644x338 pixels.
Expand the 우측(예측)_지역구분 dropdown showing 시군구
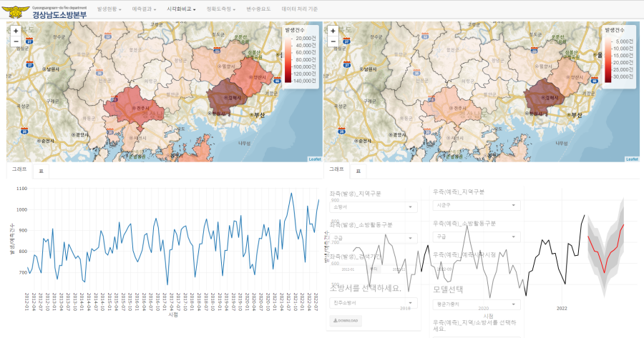pos(477,206)
